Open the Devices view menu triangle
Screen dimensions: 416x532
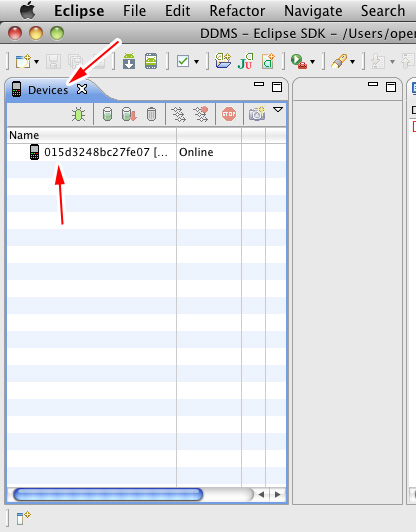(278, 110)
